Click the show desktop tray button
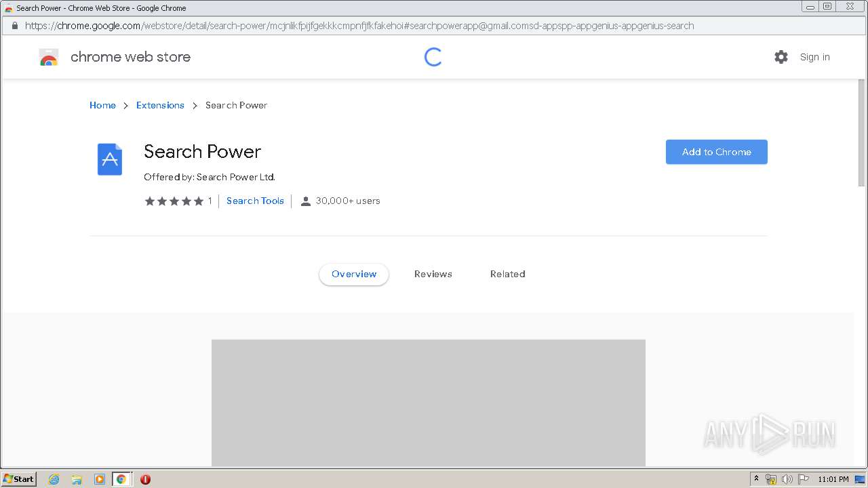Viewport: 868px width, 488px height. click(x=861, y=479)
